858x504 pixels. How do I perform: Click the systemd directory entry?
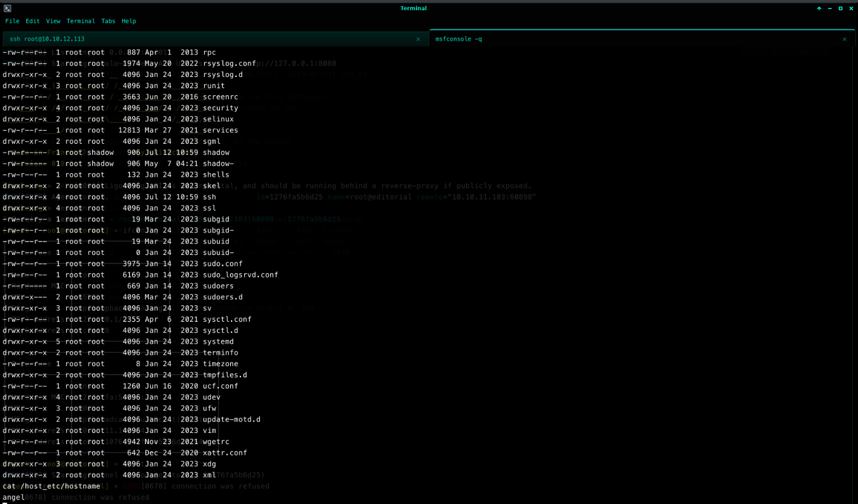pyautogui.click(x=218, y=342)
